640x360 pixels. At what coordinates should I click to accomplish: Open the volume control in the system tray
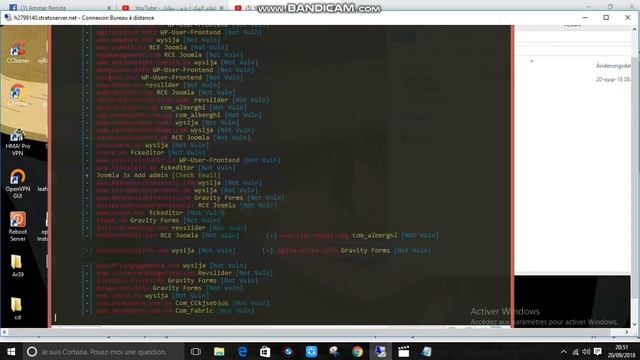pos(586,351)
